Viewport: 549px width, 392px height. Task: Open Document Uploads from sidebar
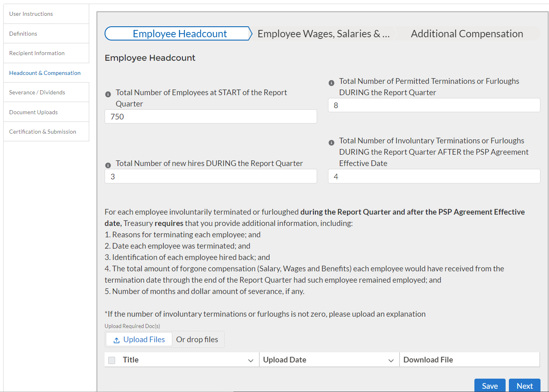click(x=33, y=112)
